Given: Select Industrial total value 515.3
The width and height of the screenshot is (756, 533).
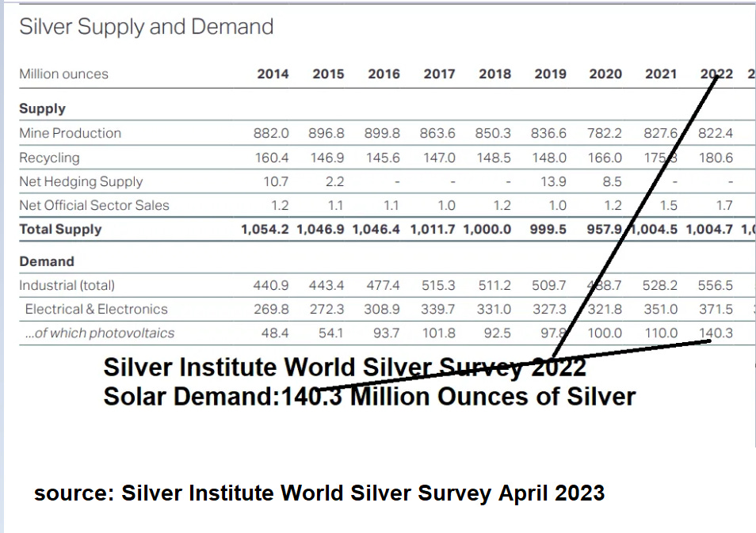Looking at the screenshot, I should [438, 286].
